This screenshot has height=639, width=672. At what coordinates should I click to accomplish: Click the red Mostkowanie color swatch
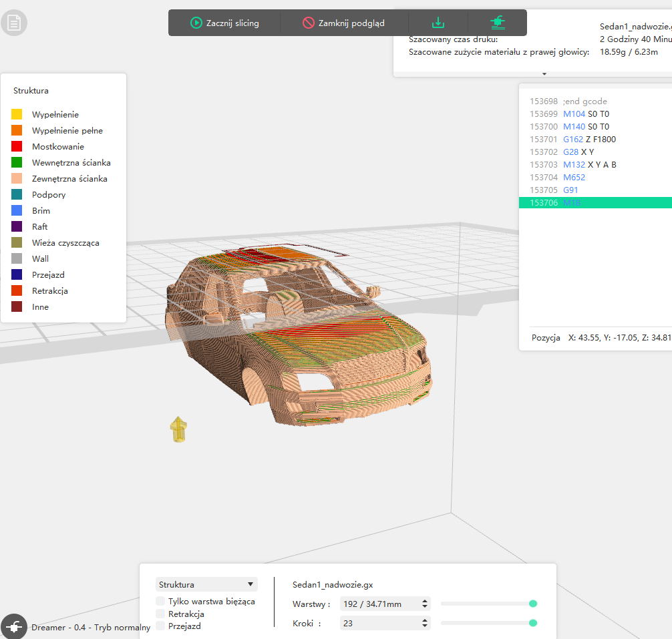click(x=17, y=147)
